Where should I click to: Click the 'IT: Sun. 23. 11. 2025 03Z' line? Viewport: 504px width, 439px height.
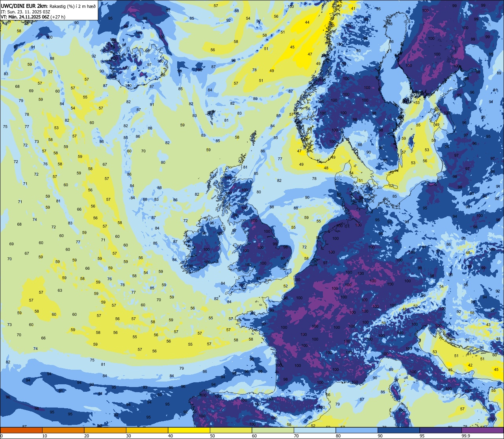25,11
